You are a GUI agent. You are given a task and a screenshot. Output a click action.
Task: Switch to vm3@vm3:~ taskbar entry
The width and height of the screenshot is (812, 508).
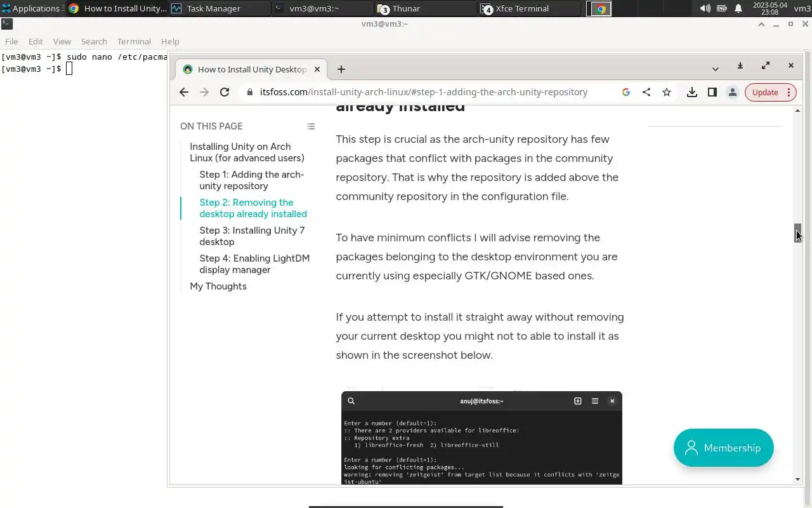pyautogui.click(x=322, y=8)
